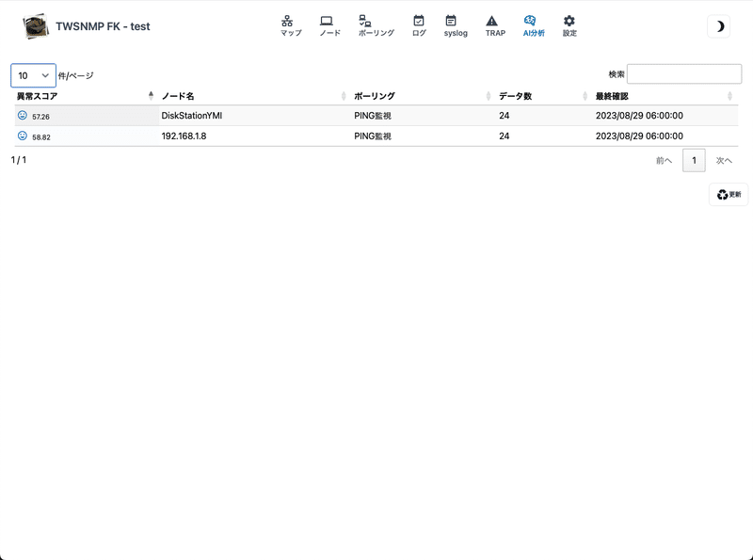Screen dimensions: 753x560
Task: Click score value 57.26
Action: 40,117
